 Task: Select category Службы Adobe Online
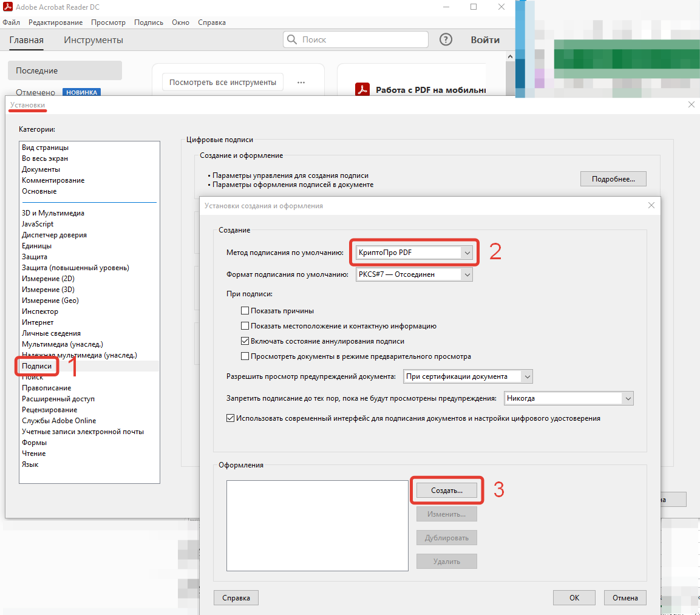click(59, 420)
